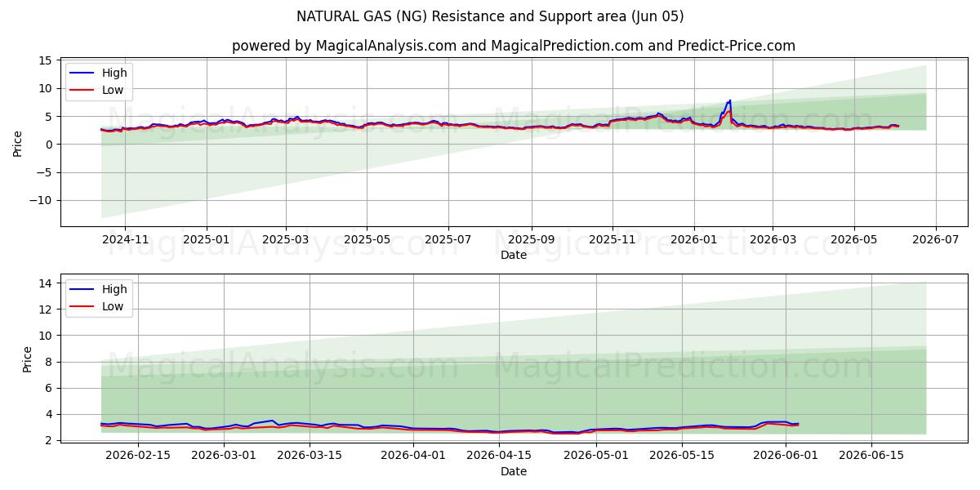Click the '2025-01' date tick label
980x490 pixels.
pyautogui.click(x=206, y=241)
